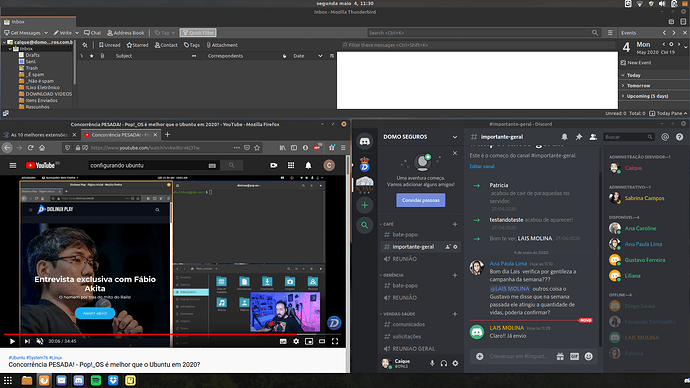Go to next day in Events pane
This screenshot has height=388, width=690.
679,44
